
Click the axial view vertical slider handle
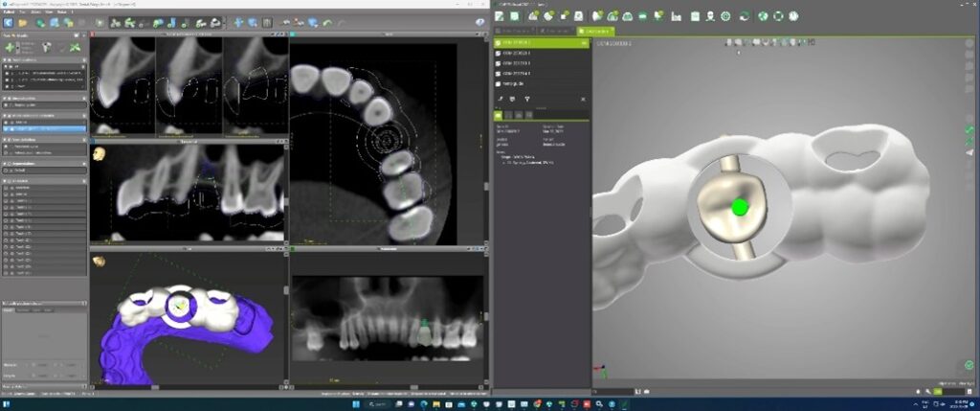486,187
